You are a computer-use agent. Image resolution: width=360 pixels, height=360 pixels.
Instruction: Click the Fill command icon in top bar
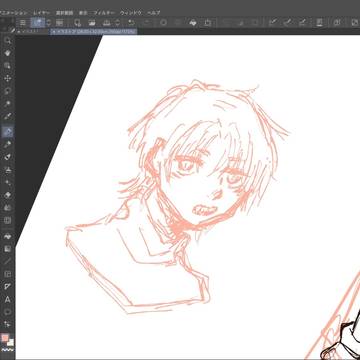[x=193, y=23]
